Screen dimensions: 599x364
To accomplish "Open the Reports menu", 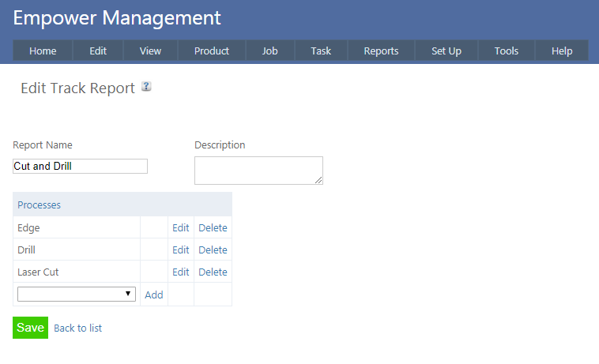I will [x=381, y=51].
